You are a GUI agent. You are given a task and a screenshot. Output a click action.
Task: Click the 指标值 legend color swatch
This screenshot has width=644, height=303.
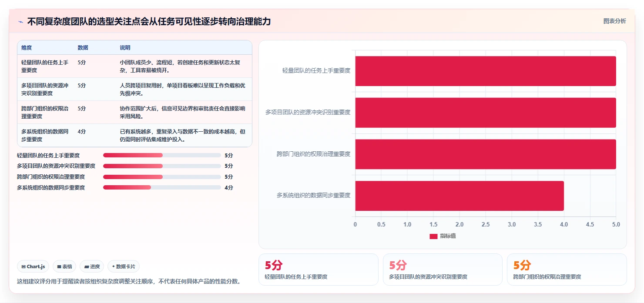click(433, 236)
